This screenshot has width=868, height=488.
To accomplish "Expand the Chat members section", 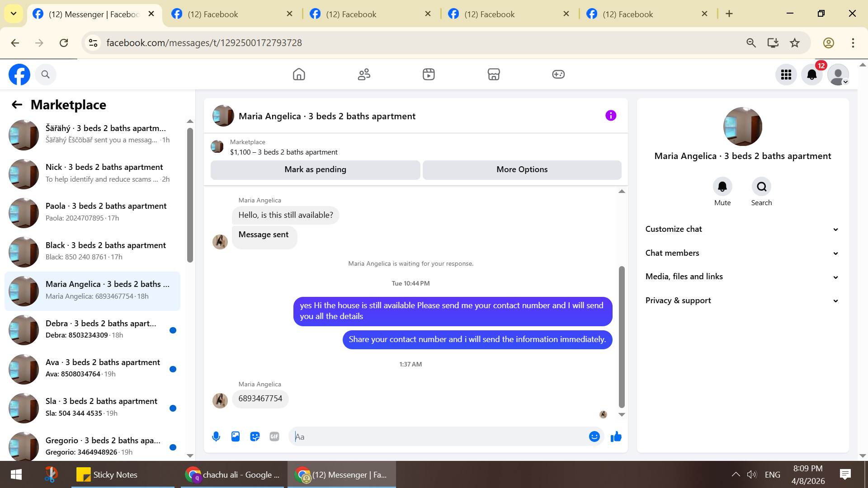I will click(x=742, y=253).
